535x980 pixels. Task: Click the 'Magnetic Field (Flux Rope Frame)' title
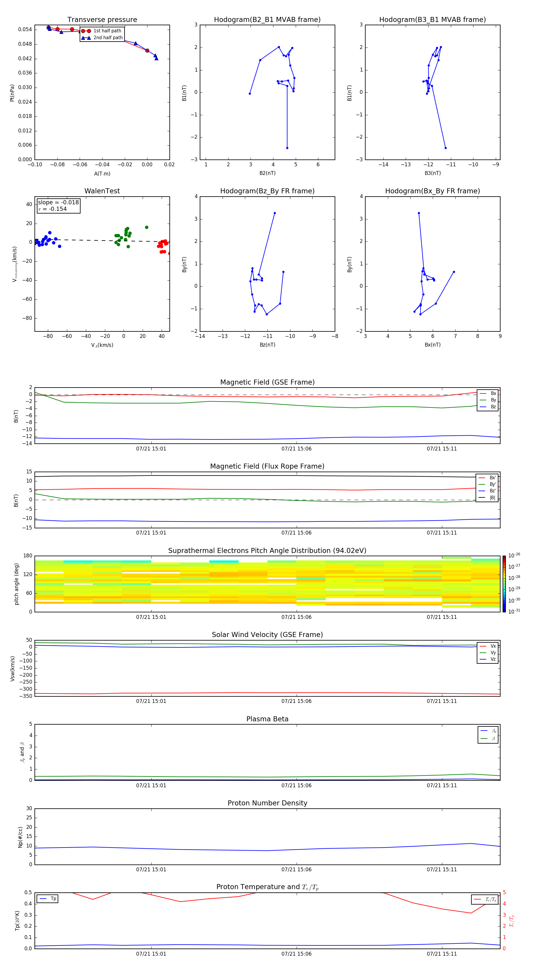(267, 467)
